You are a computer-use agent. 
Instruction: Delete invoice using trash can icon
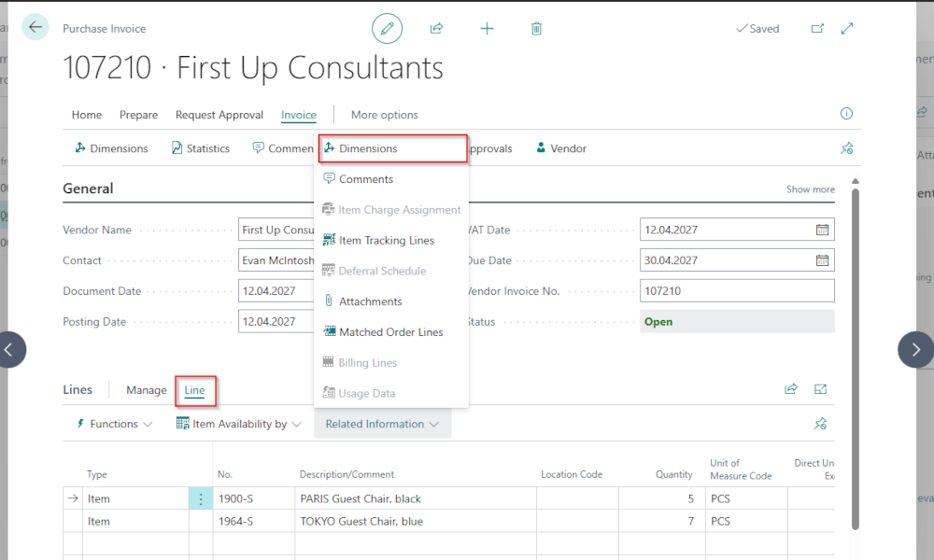coord(536,29)
